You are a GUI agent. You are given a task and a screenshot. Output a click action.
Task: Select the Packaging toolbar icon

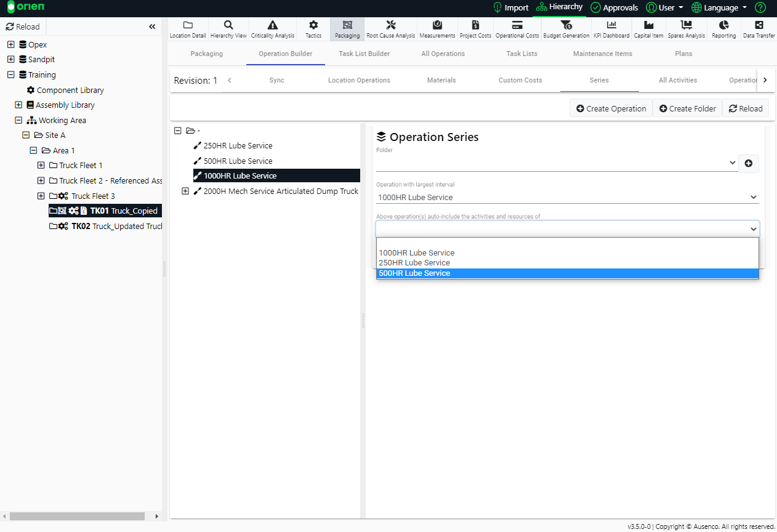347,29
